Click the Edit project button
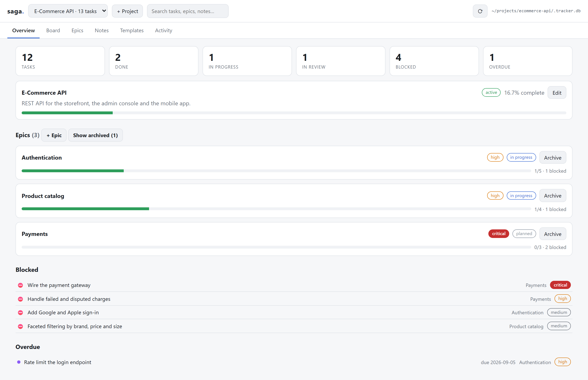This screenshot has height=380, width=588. (557, 93)
